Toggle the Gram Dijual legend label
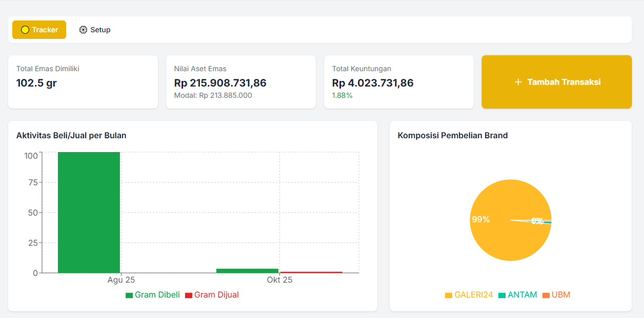 click(216, 295)
